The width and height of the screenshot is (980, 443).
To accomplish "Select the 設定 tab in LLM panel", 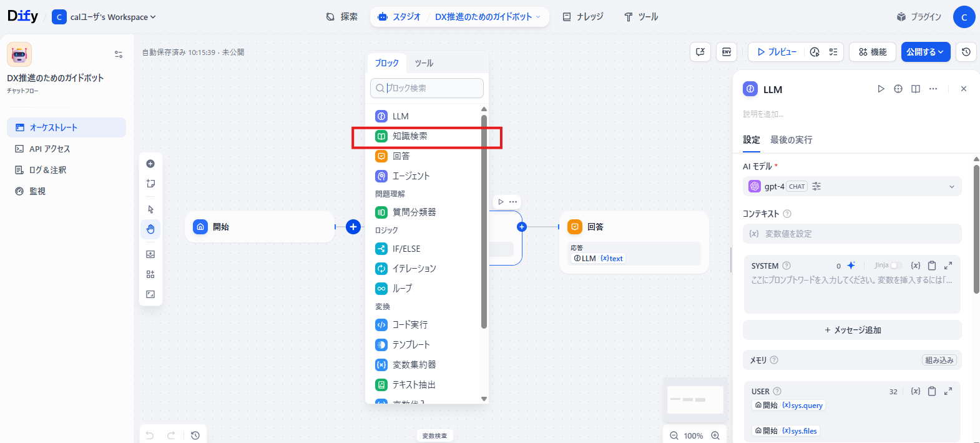I will [752, 140].
